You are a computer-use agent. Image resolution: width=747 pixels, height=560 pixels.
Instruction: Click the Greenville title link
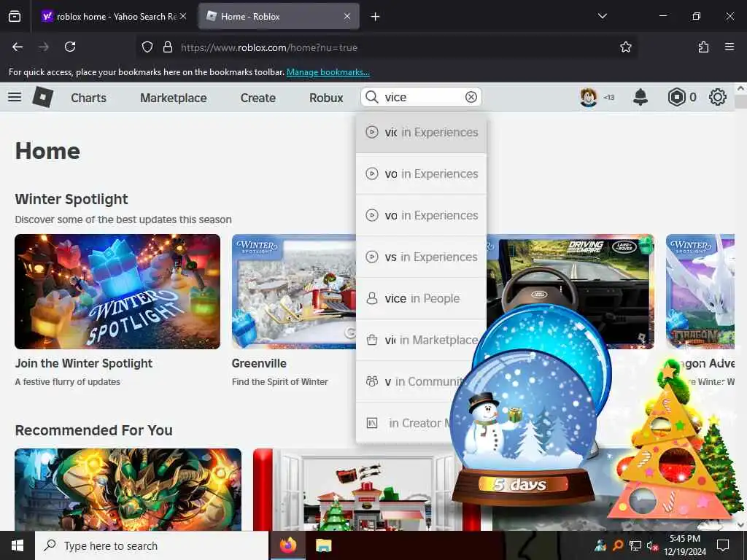[x=259, y=363]
